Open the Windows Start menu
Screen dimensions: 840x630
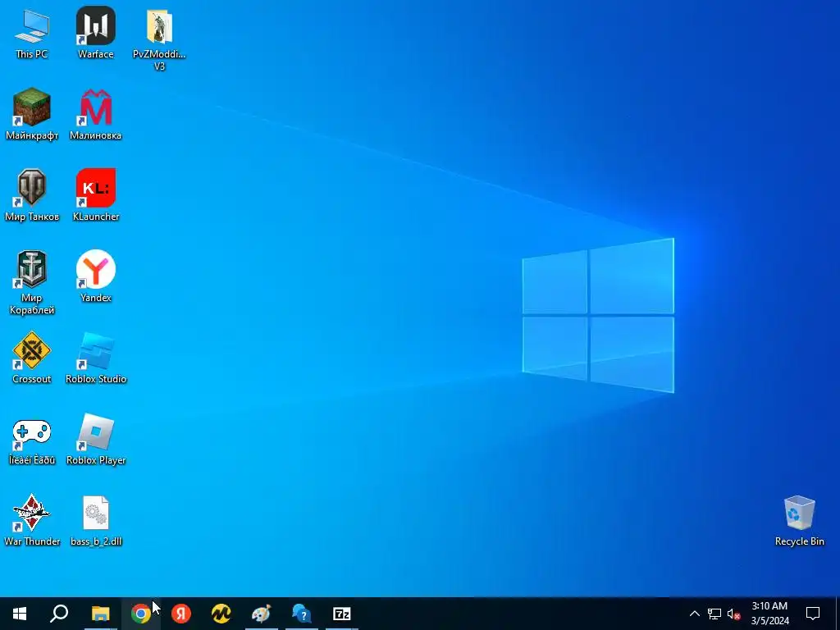click(x=20, y=614)
